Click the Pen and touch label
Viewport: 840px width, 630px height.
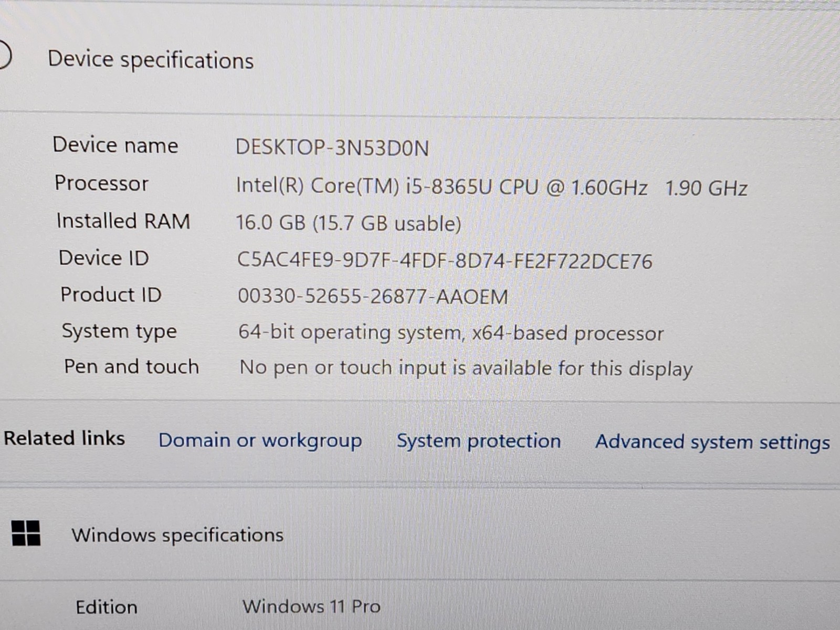pos(131,366)
